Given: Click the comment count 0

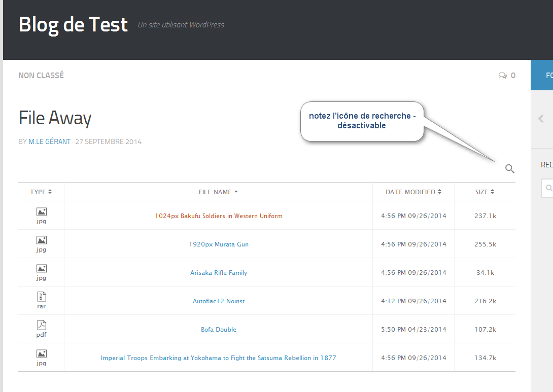Looking at the screenshot, I should pos(513,76).
